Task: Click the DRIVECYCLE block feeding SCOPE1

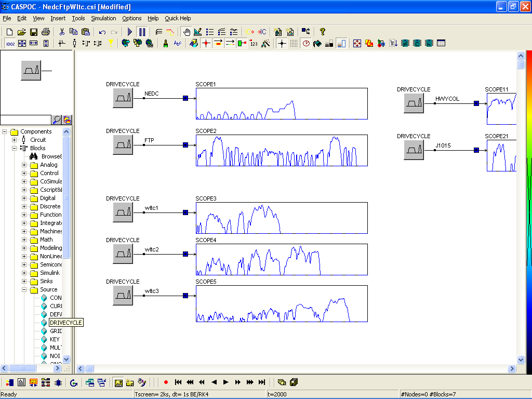Action: pos(123,98)
